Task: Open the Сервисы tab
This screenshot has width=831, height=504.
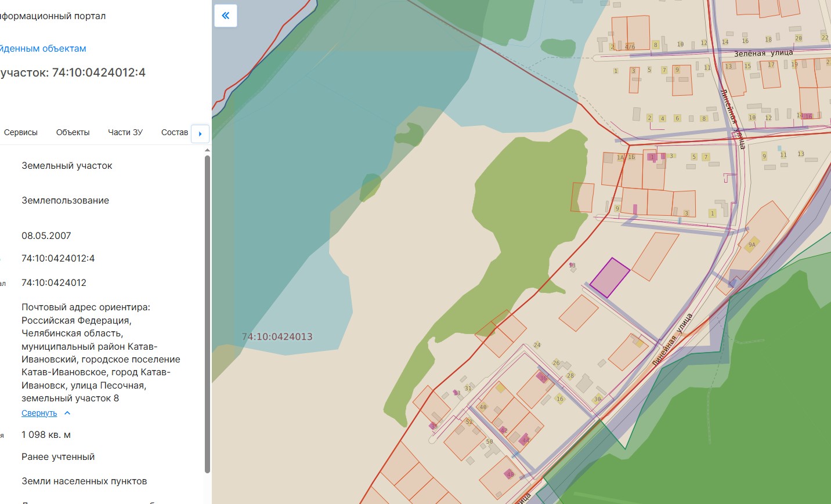Action: tap(21, 132)
